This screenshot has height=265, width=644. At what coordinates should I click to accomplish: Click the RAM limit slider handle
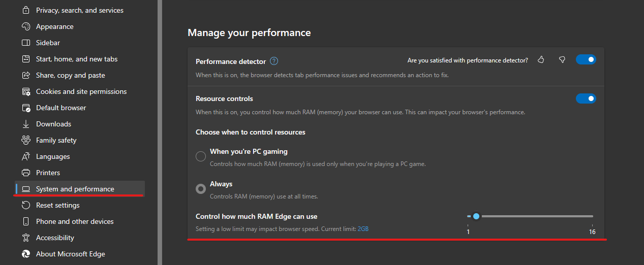476,216
